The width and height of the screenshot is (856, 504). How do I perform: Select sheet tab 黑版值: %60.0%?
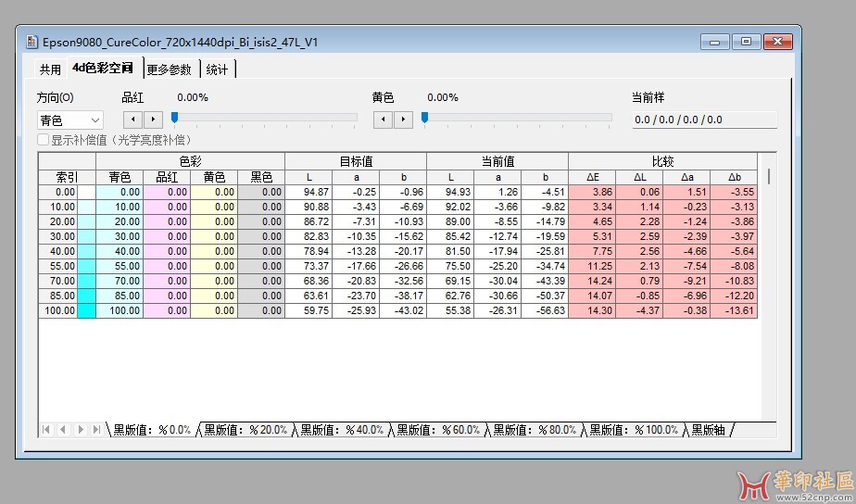tap(438, 430)
